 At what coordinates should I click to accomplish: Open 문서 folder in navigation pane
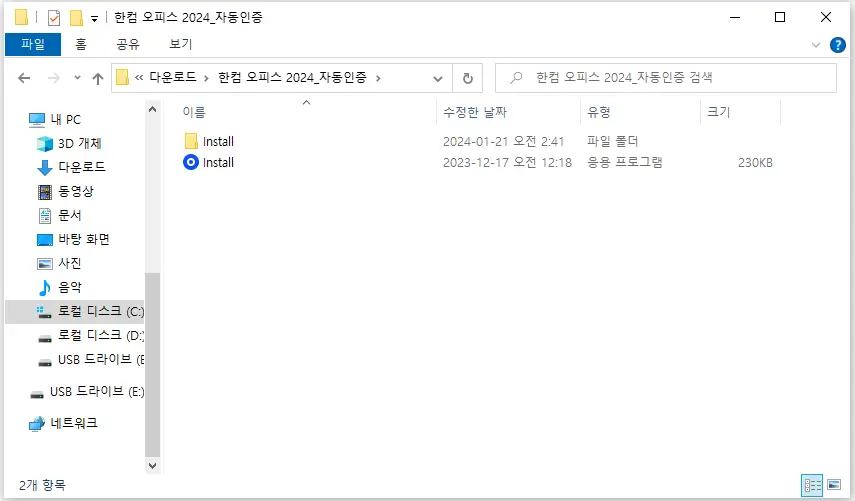pyautogui.click(x=70, y=215)
